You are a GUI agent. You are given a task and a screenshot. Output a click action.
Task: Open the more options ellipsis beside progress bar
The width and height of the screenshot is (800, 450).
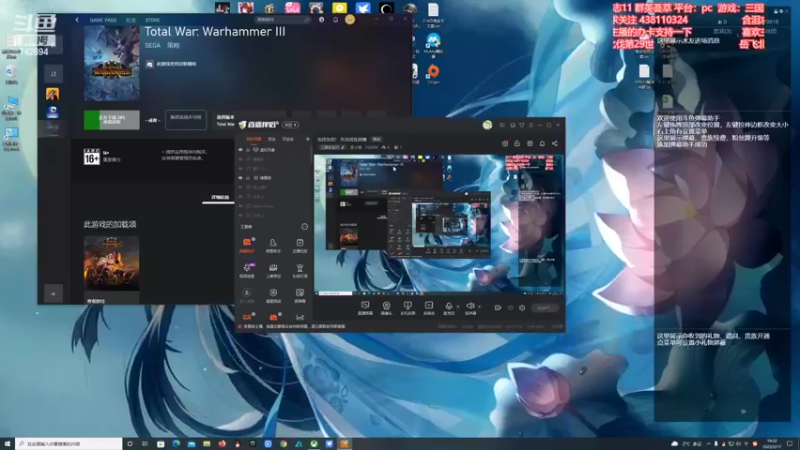[152, 120]
